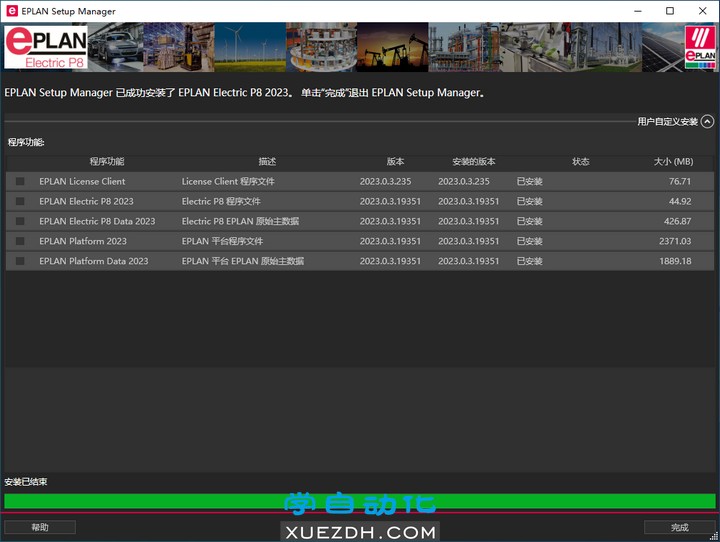Click the resize grip in the window corner

click(x=714, y=536)
